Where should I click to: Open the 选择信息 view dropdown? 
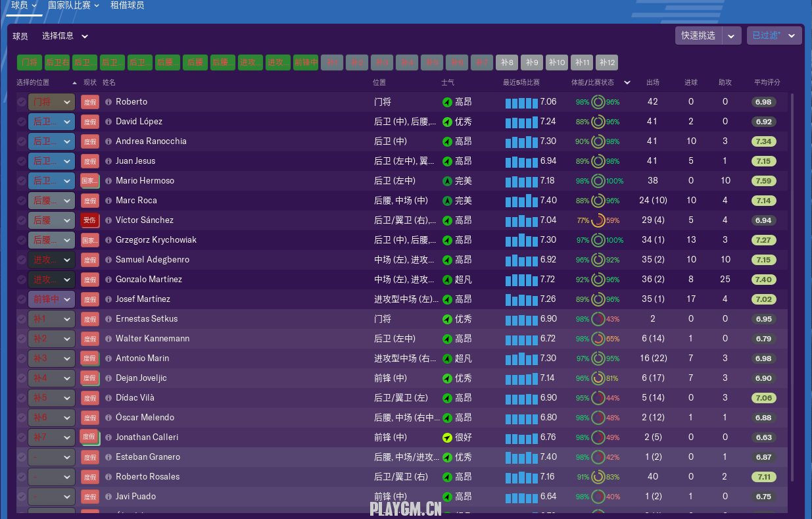pos(64,36)
